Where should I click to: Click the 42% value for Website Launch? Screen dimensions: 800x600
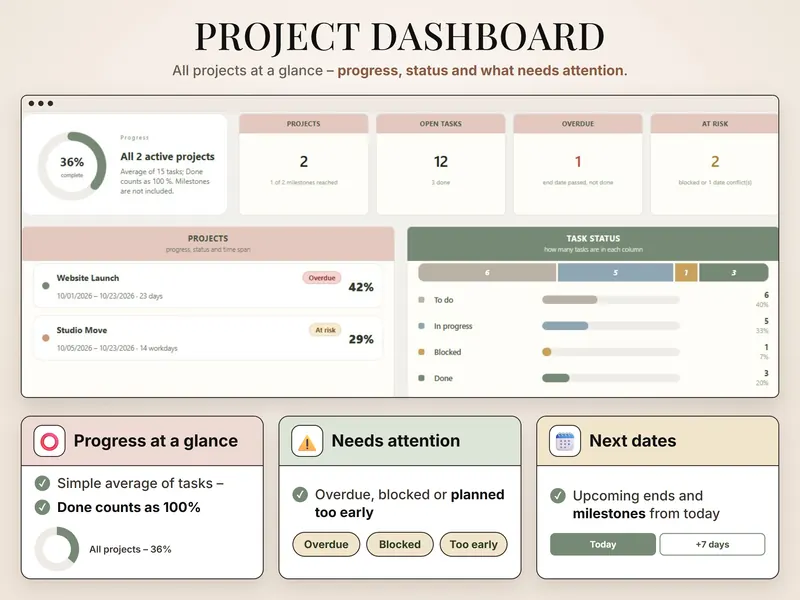361,287
